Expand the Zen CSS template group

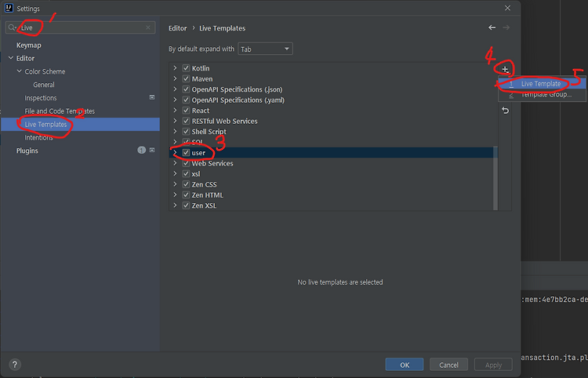pos(175,184)
